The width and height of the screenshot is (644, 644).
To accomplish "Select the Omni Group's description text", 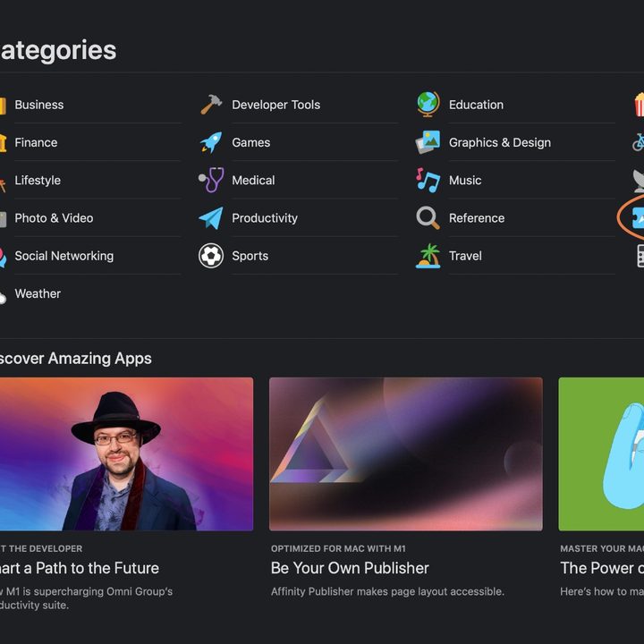I will coord(86,598).
